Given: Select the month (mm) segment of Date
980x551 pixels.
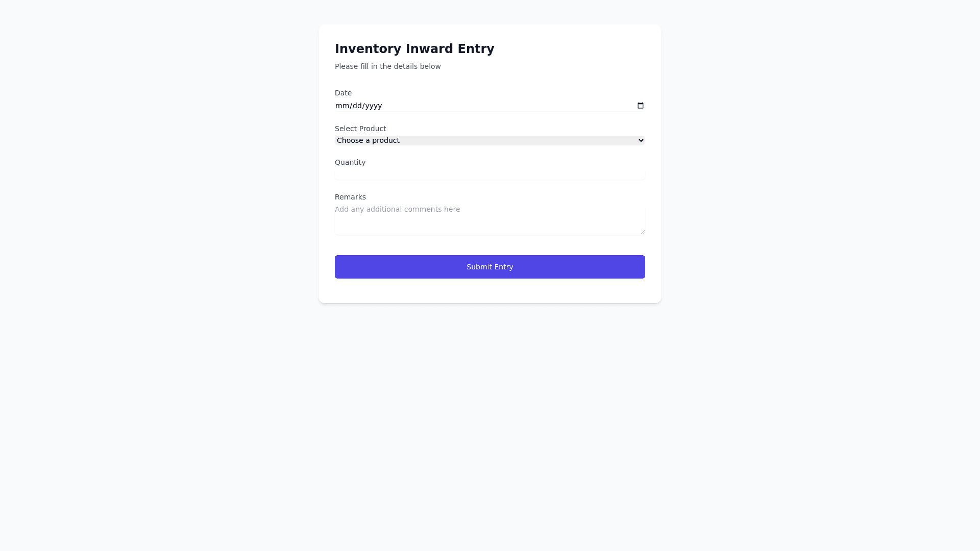Looking at the screenshot, I should 341,106.
